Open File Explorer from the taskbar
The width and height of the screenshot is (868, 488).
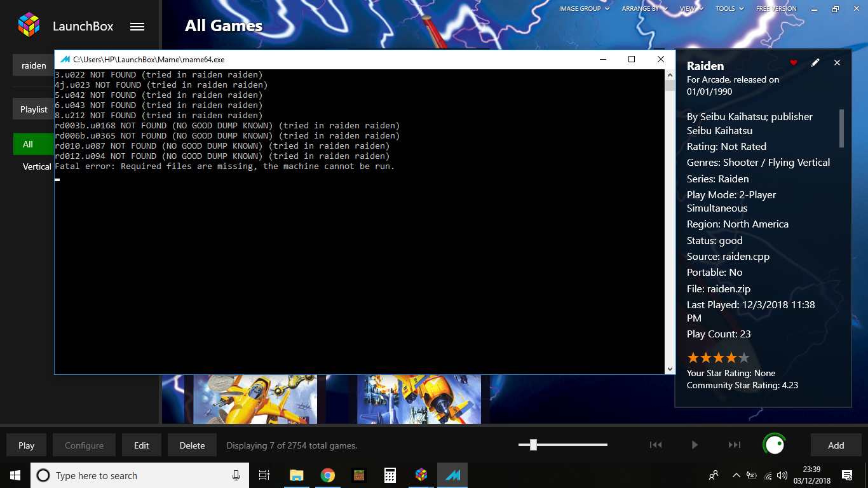click(296, 475)
